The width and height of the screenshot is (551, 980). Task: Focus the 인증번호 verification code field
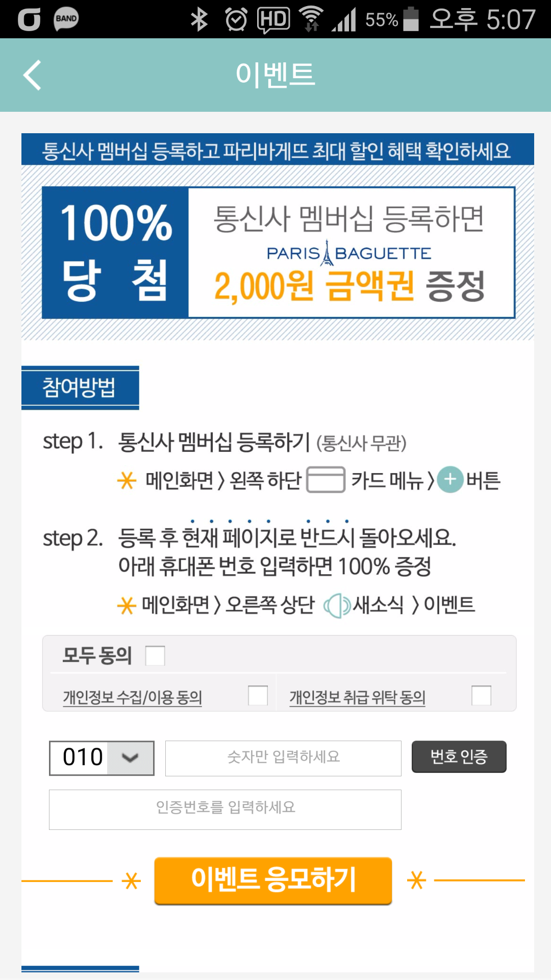(x=225, y=810)
